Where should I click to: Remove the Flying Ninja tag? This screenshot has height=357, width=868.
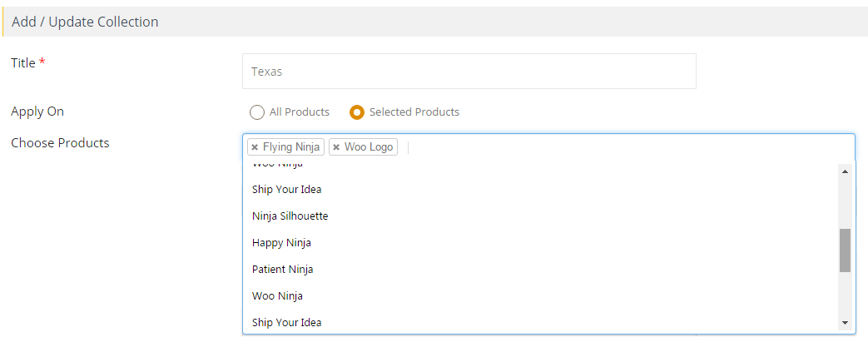click(255, 147)
